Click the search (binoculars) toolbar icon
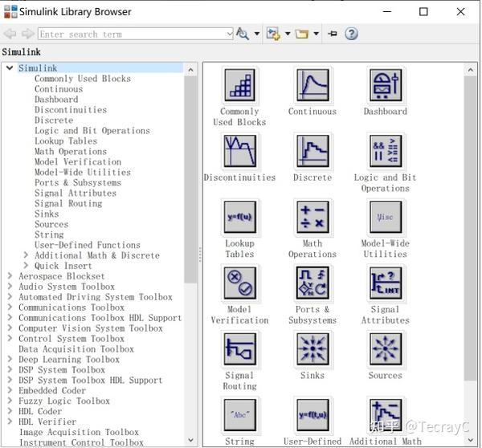482x448 pixels. click(x=243, y=34)
